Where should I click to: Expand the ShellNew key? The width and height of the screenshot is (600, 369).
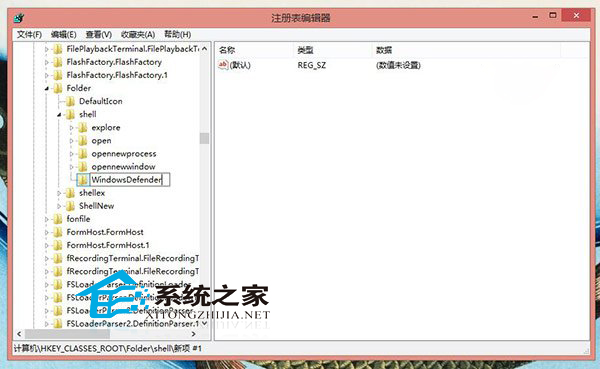(x=59, y=206)
